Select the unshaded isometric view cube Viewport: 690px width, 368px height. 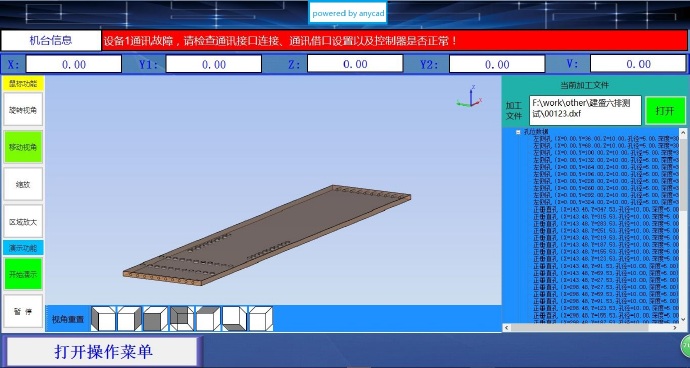[x=261, y=319]
